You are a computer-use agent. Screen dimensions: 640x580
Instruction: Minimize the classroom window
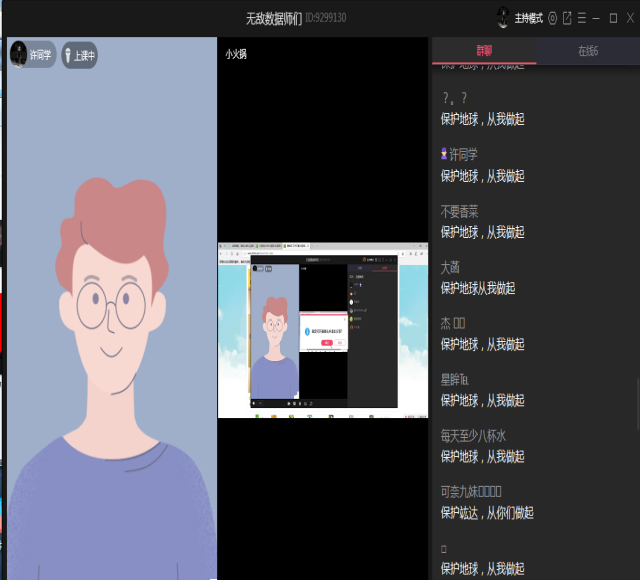pos(597,18)
